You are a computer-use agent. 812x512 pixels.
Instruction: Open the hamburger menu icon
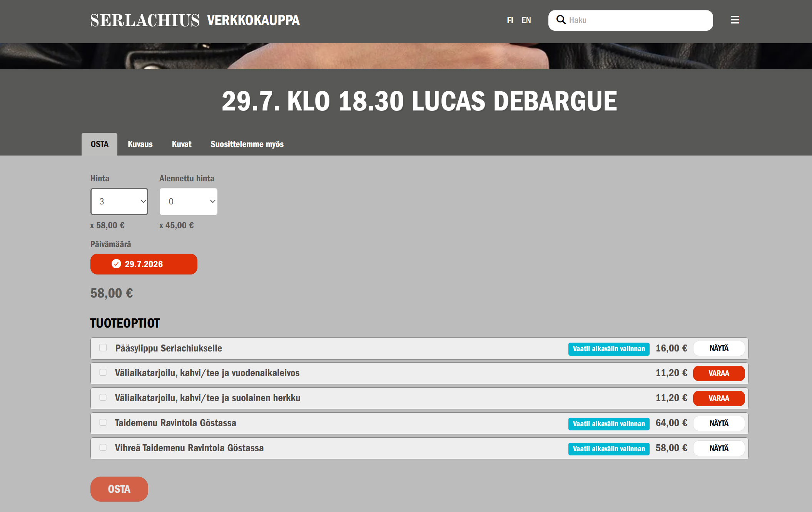click(x=735, y=20)
